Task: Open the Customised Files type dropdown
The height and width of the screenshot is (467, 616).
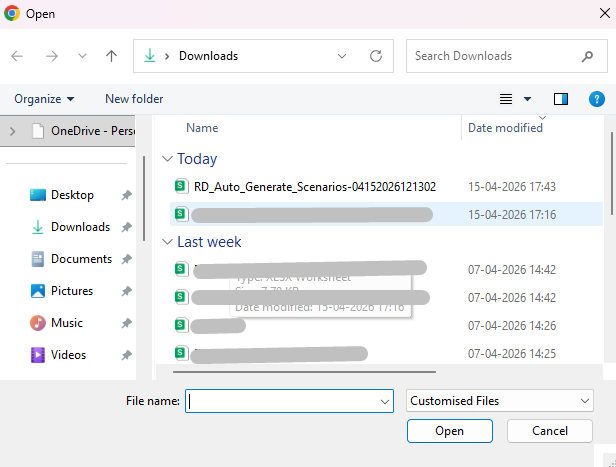Action: click(x=499, y=401)
